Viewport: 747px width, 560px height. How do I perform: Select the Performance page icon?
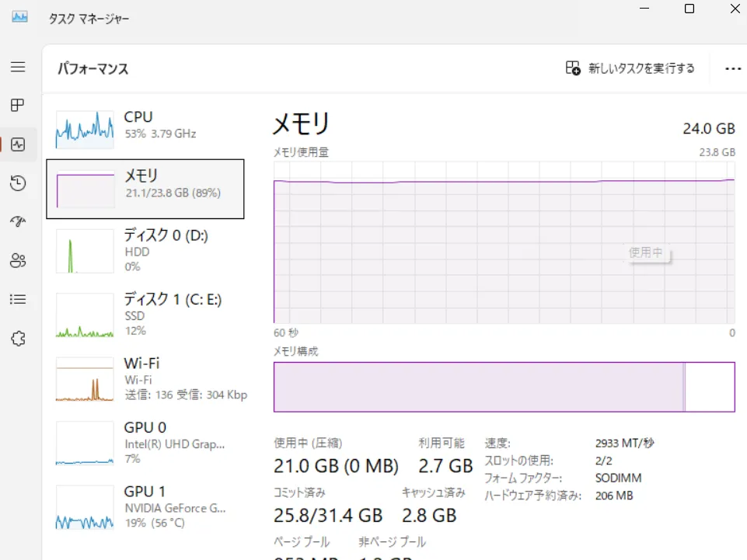(x=18, y=144)
